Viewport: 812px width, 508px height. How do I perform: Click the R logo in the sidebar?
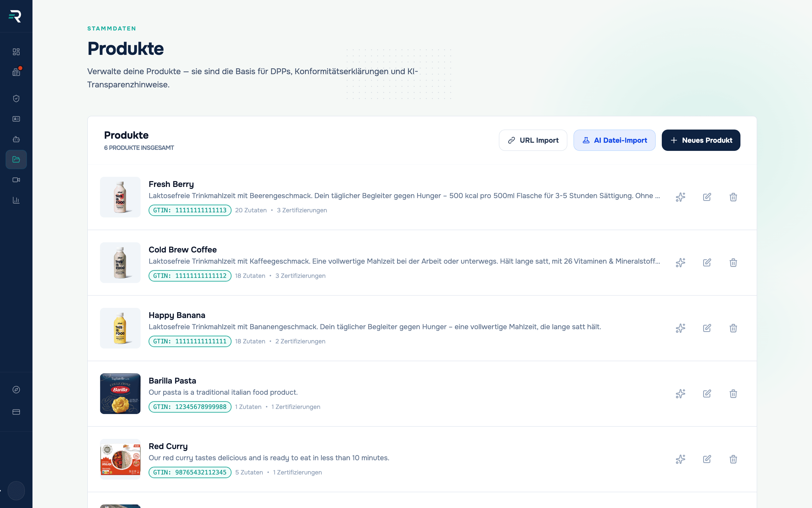15,16
